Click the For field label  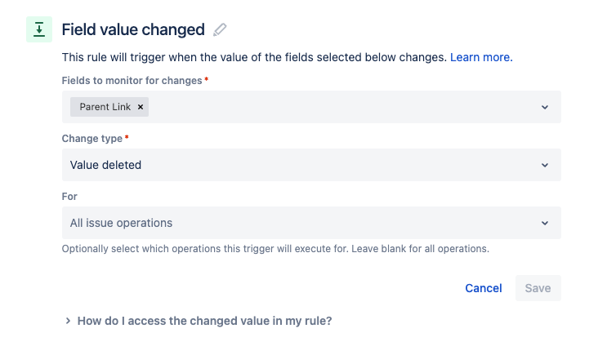coord(69,197)
